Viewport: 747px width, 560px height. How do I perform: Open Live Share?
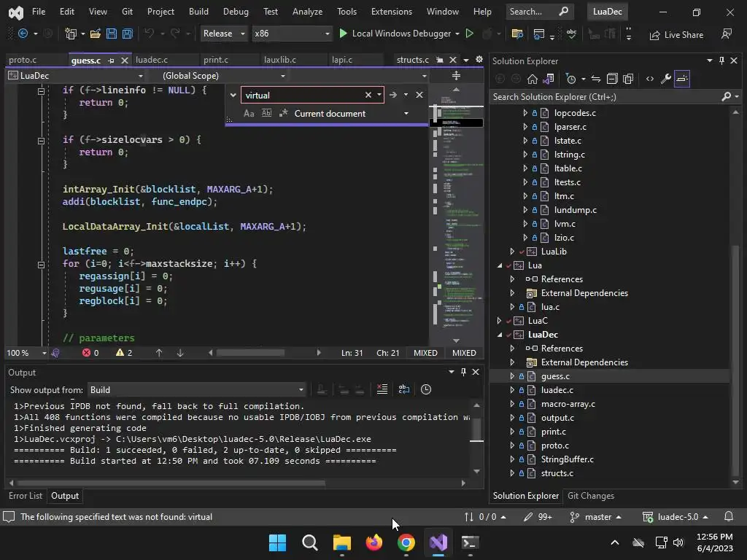[x=676, y=35]
